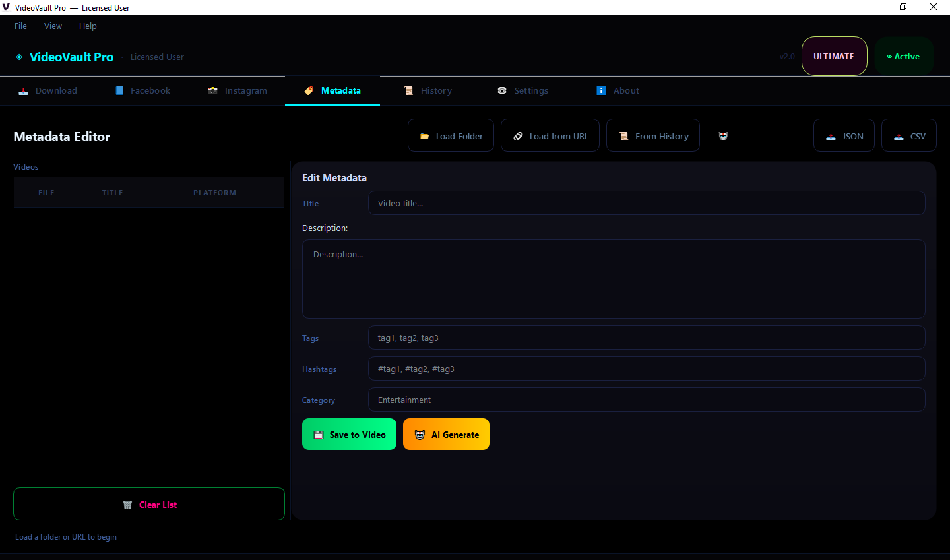Click the Active status badge
The image size is (950, 560).
tap(904, 57)
